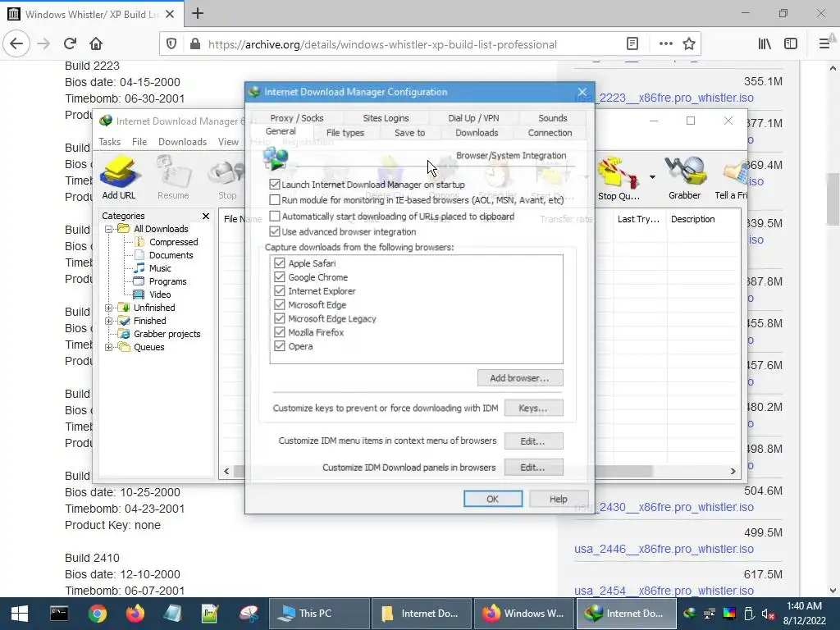Viewport: 840px width, 630px height.
Task: Show Firefox sidebars icon
Action: (x=791, y=44)
